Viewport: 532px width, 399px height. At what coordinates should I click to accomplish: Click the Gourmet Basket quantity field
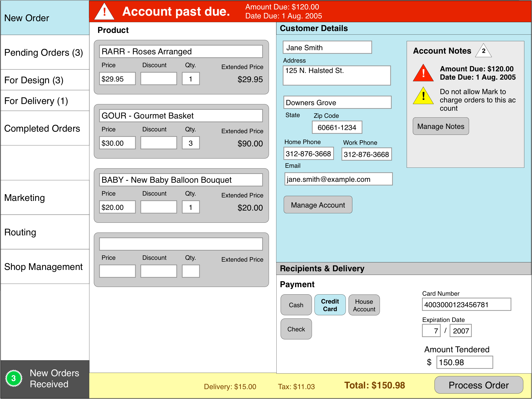point(190,142)
